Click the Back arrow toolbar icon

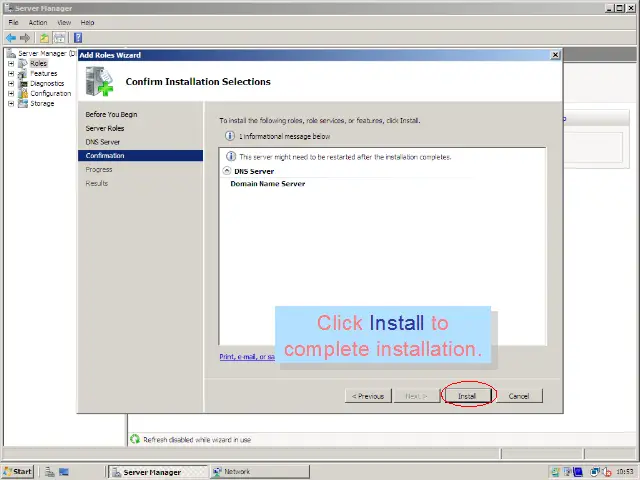tap(11, 38)
